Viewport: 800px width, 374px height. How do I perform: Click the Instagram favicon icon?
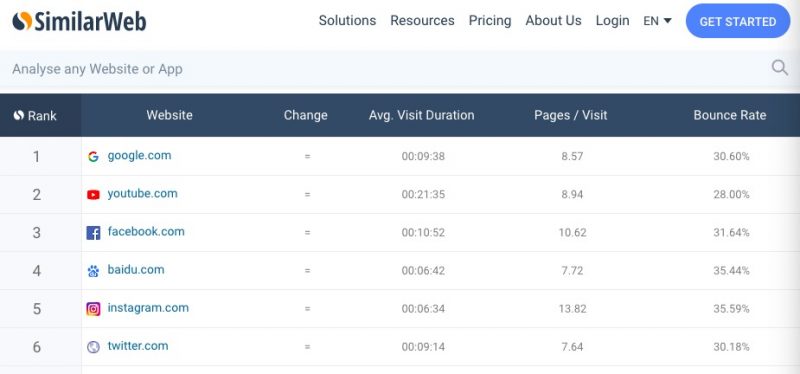pyautogui.click(x=93, y=309)
